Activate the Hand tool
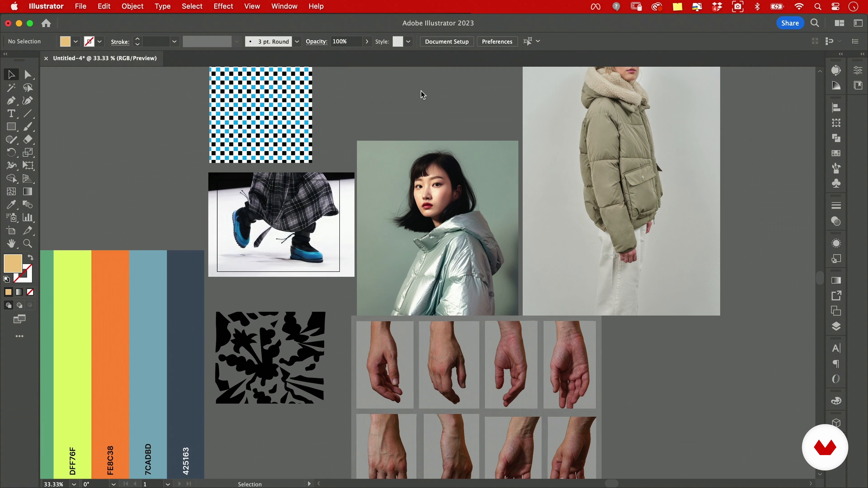The image size is (868, 488). 11,244
